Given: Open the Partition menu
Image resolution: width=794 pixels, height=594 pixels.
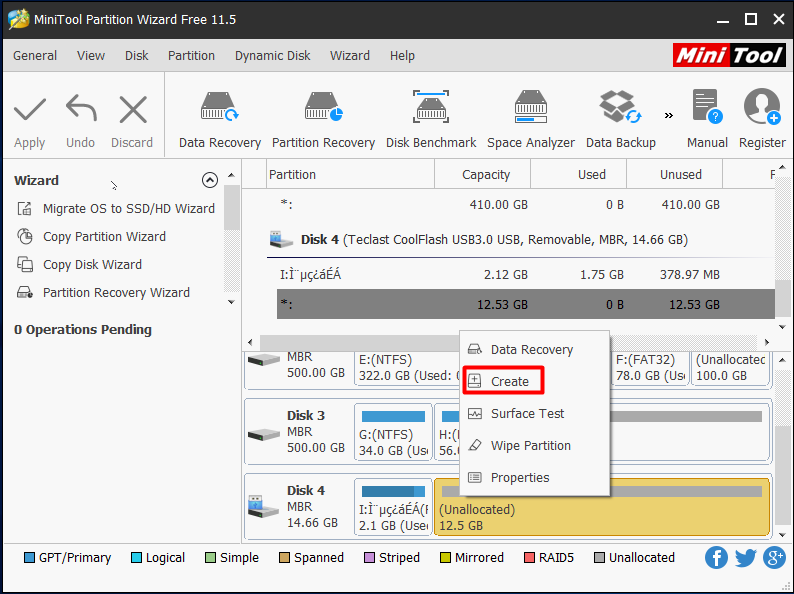Looking at the screenshot, I should (x=191, y=56).
